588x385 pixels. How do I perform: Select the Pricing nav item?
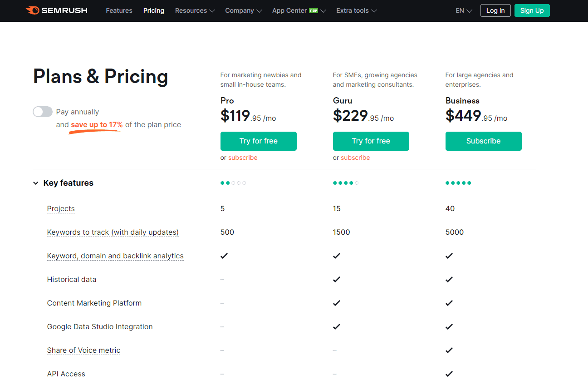(x=154, y=10)
